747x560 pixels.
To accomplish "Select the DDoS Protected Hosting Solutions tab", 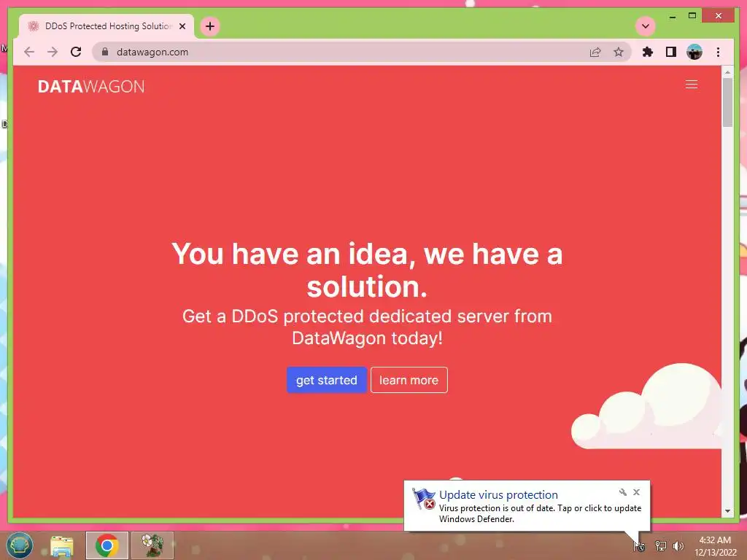I will coord(107,26).
